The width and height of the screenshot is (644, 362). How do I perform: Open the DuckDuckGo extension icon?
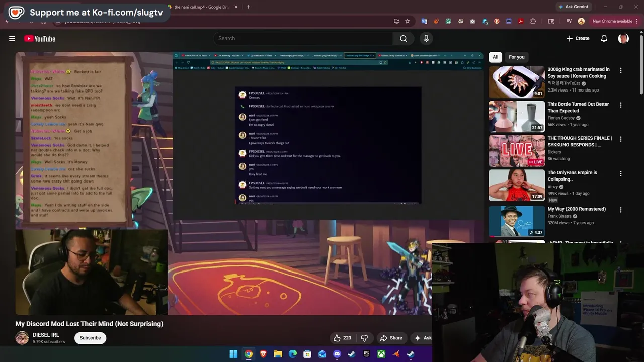click(x=497, y=21)
